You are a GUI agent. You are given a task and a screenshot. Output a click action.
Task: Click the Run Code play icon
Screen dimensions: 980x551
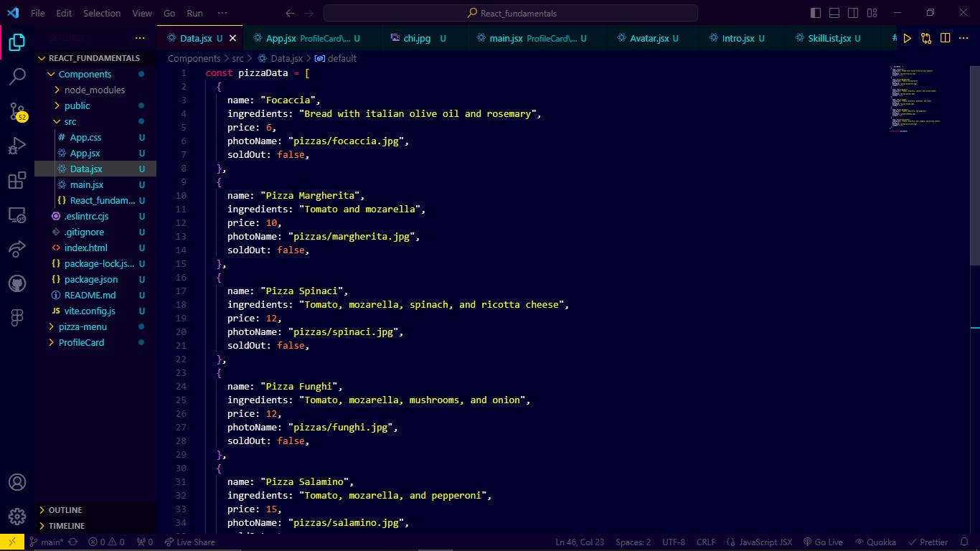[908, 38]
